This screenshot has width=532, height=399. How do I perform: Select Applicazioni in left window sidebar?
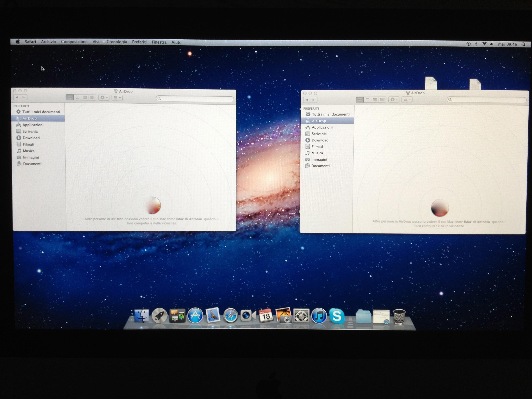coord(33,125)
